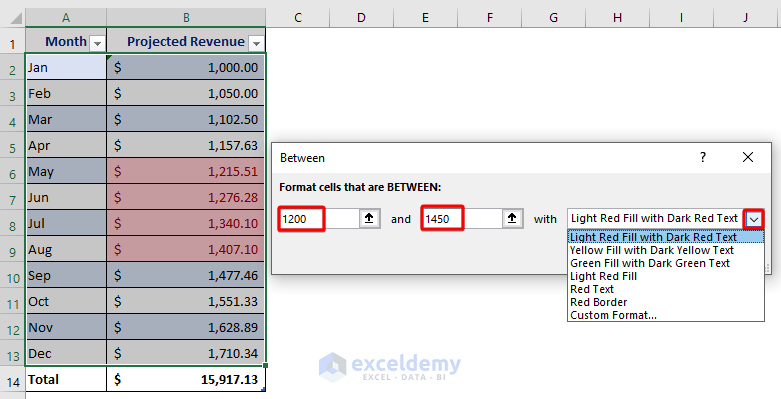The image size is (781, 399).
Task: Open the Month column filter dropdown
Action: click(x=97, y=44)
